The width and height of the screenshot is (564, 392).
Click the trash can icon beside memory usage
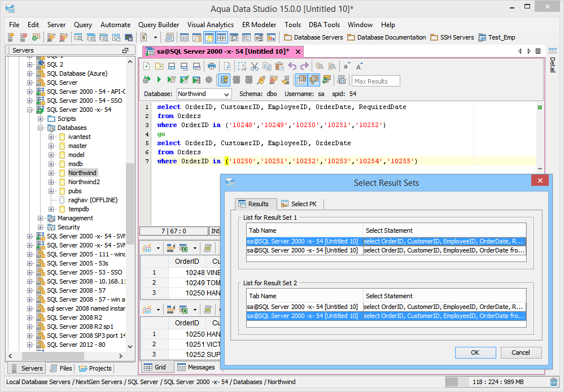coord(553,382)
